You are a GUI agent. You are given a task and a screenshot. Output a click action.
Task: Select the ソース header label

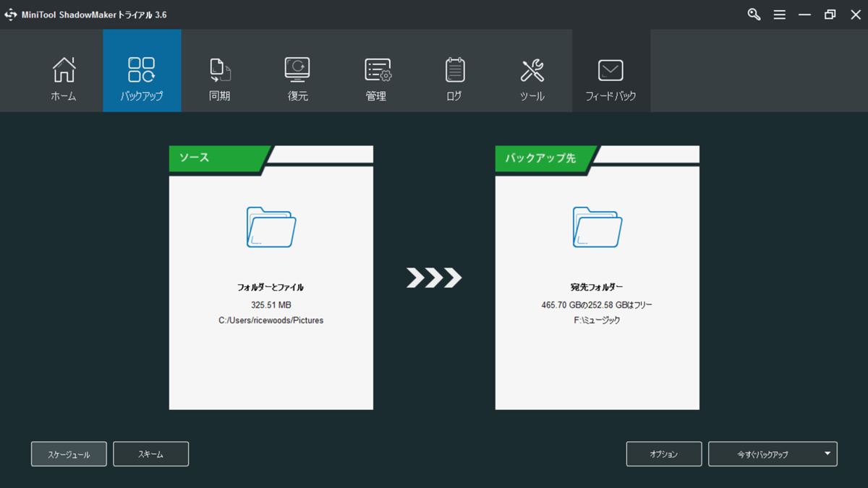[195, 158]
